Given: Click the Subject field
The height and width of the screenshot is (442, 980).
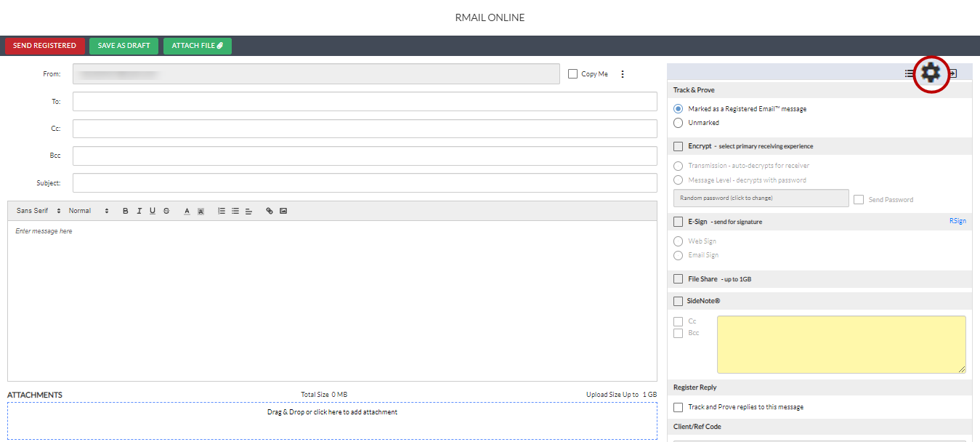Looking at the screenshot, I should [365, 183].
